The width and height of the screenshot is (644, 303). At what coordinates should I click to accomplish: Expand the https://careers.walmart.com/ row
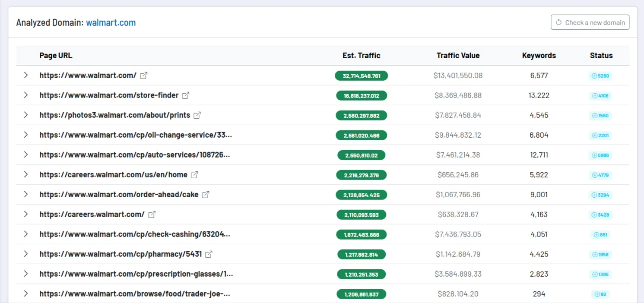pos(26,214)
